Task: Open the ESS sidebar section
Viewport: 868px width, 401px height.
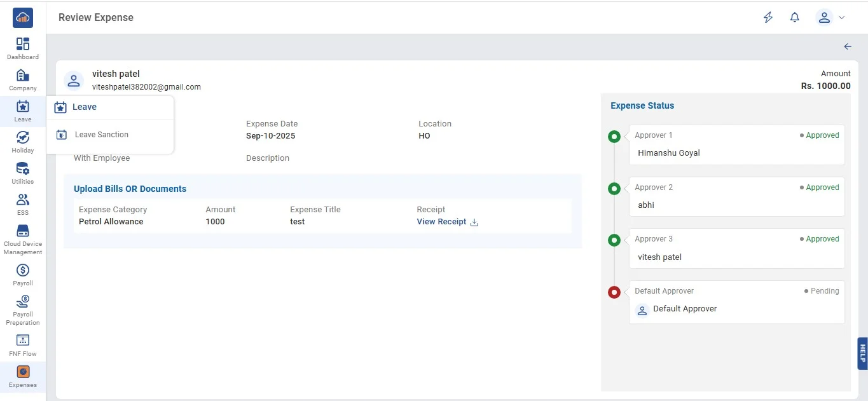Action: (x=23, y=203)
